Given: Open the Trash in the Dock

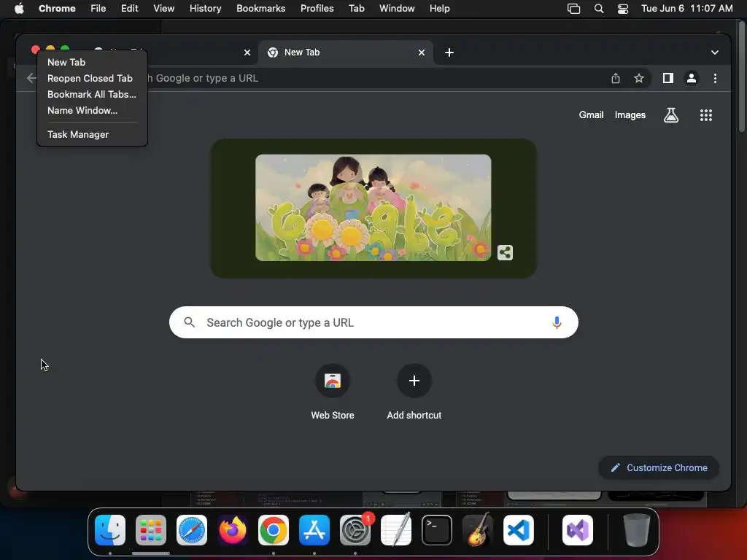Looking at the screenshot, I should tap(636, 530).
